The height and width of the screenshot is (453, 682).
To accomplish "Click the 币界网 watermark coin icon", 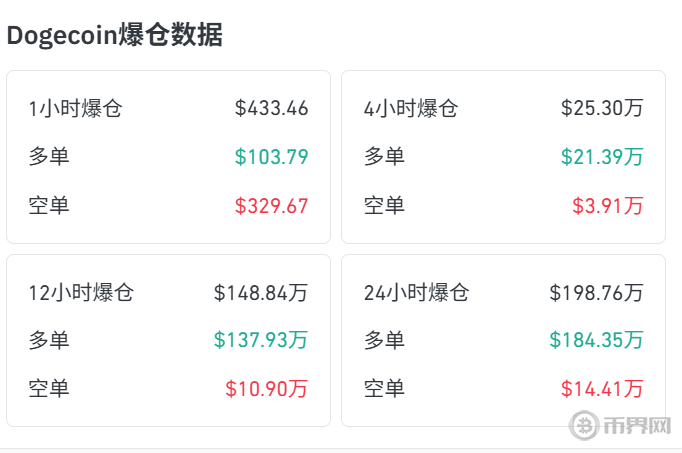I will (584, 425).
